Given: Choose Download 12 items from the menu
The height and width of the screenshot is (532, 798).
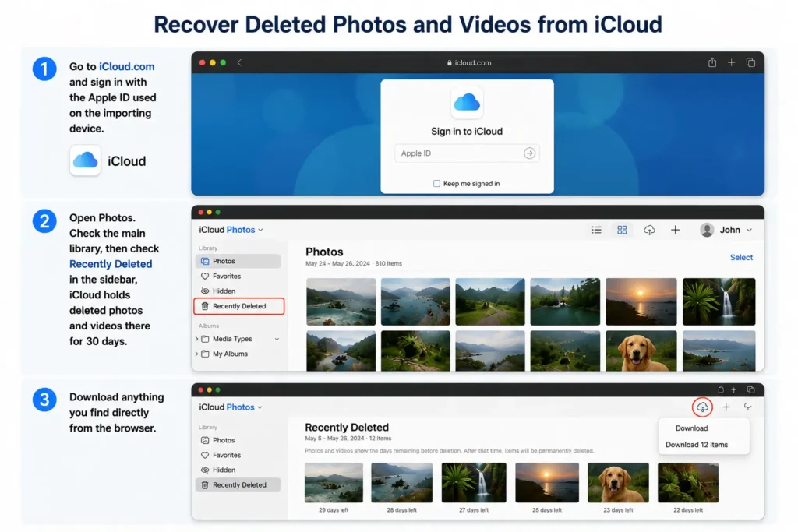Looking at the screenshot, I should pos(696,445).
